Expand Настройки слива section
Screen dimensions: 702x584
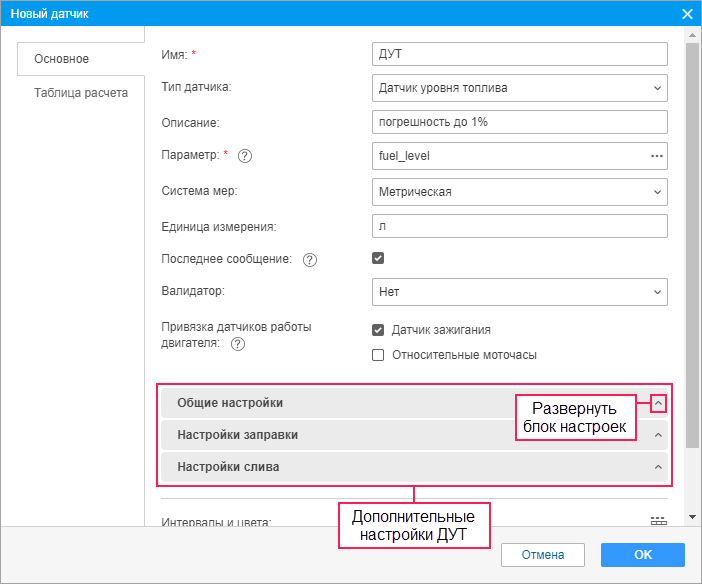tap(658, 467)
